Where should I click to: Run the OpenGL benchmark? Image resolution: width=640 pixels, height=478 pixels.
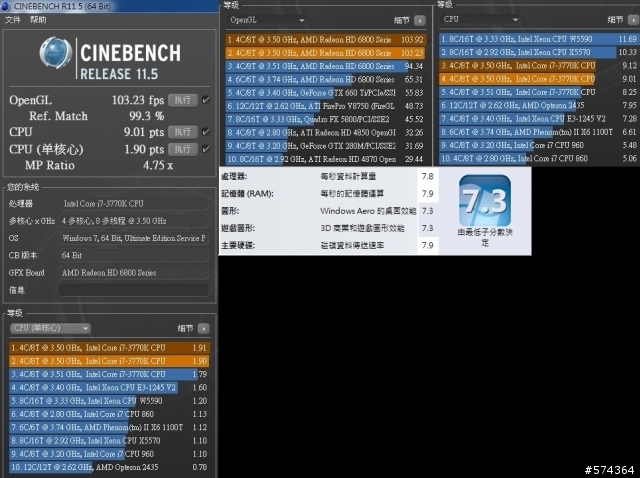[182, 100]
